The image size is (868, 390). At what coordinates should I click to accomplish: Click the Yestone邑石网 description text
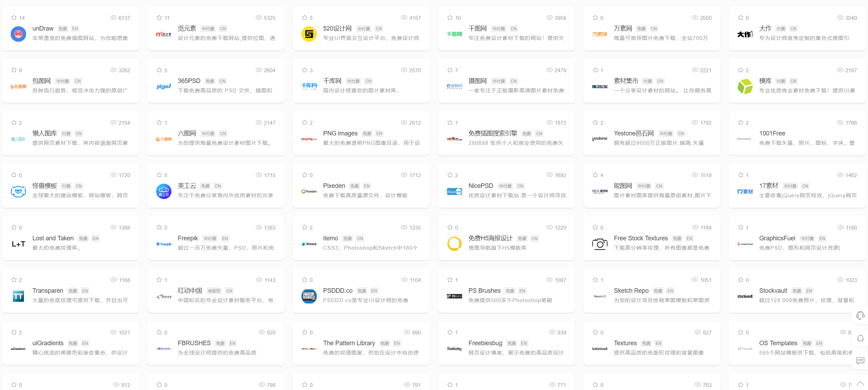click(x=659, y=143)
